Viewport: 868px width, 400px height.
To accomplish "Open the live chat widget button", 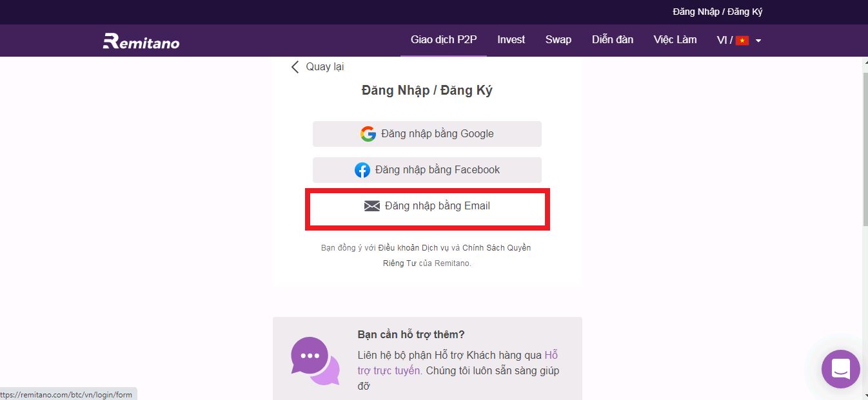I will click(841, 369).
